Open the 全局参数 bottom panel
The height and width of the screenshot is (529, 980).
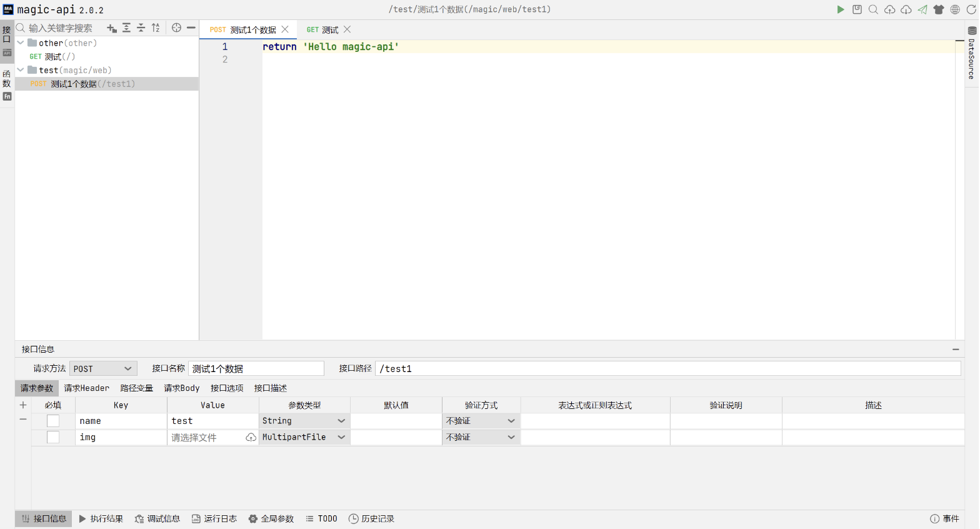(271, 519)
